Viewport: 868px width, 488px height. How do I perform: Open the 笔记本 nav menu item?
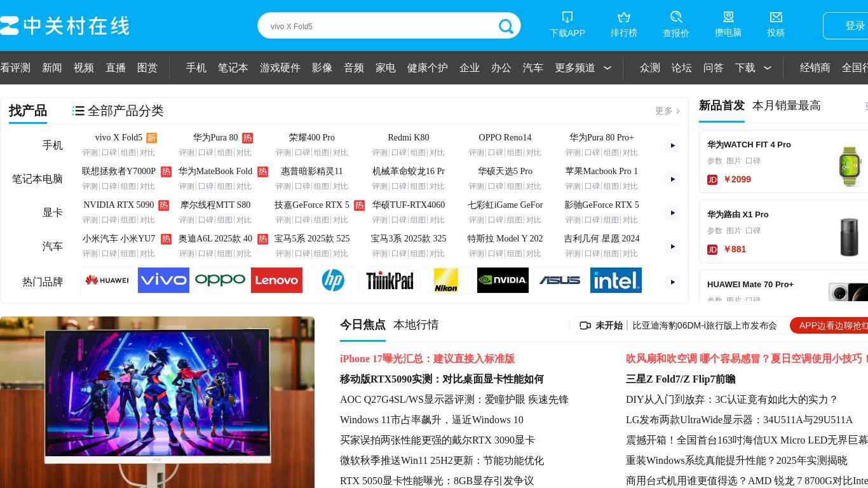coord(233,68)
